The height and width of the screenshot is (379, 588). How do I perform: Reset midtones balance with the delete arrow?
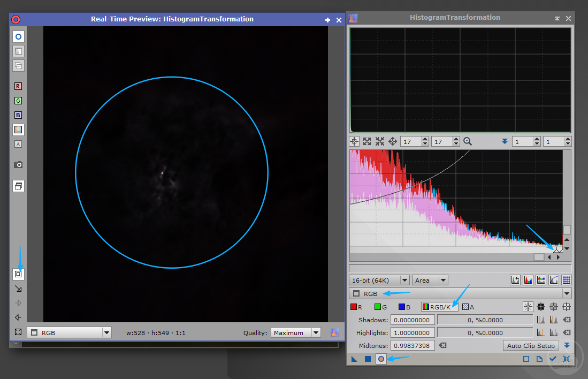pos(442,346)
